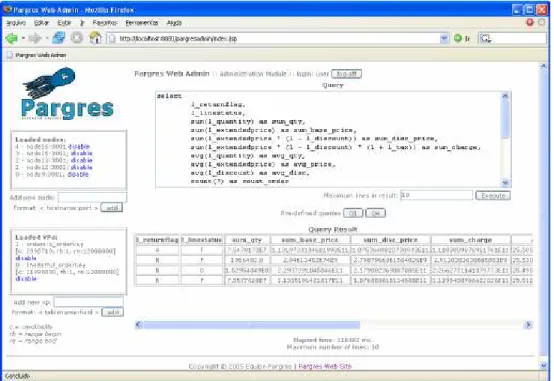Click the result horizontal scrollbar thumb
Screen dimensions: 554x381
pyautogui.click(x=252, y=325)
